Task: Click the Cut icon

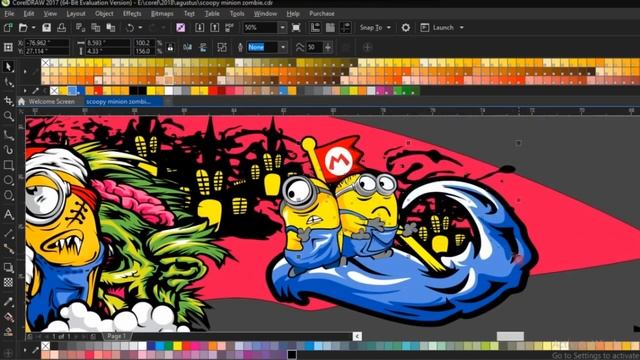Action: pos(80,27)
